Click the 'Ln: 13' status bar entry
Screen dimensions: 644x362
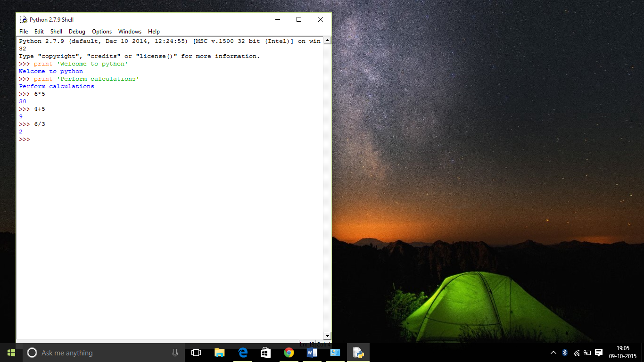coord(307,345)
